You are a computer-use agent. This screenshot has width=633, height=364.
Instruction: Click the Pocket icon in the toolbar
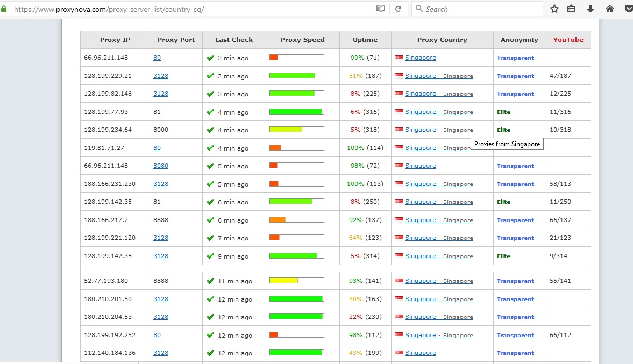[x=629, y=9]
